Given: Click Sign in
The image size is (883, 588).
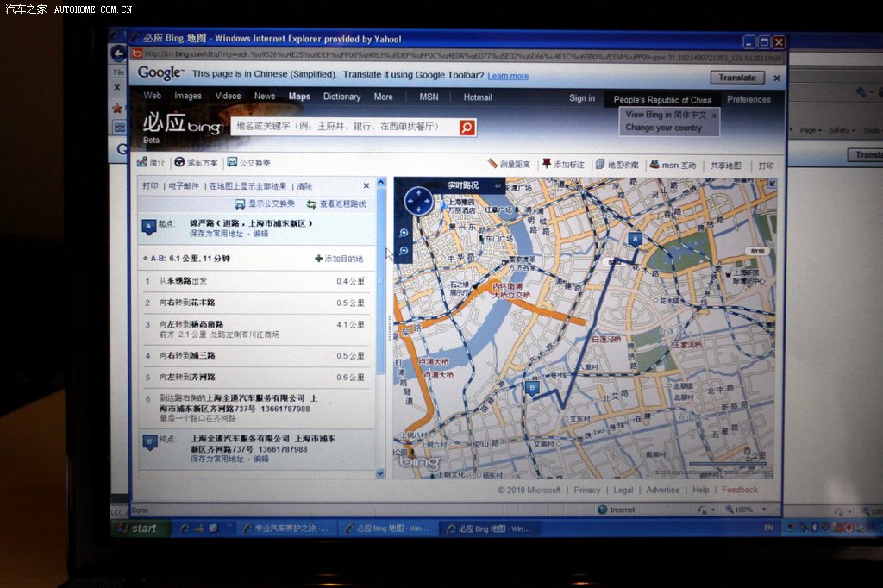Looking at the screenshot, I should coord(582,98).
